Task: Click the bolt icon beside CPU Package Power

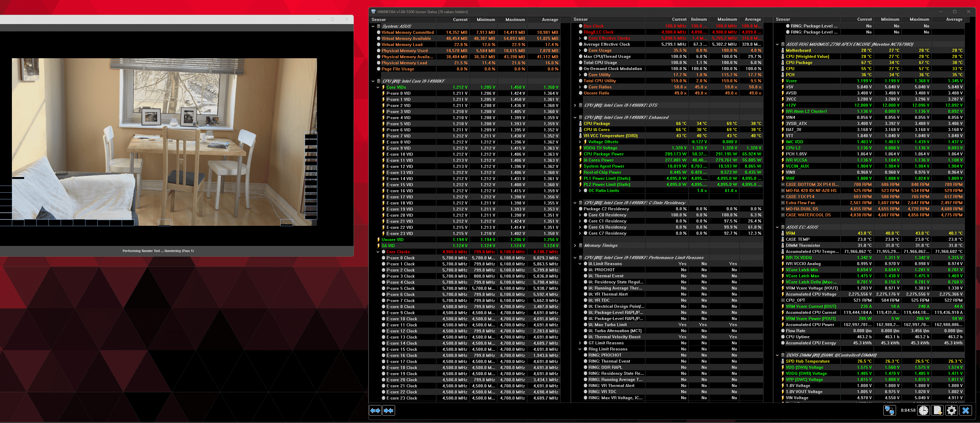Action: tap(581, 154)
